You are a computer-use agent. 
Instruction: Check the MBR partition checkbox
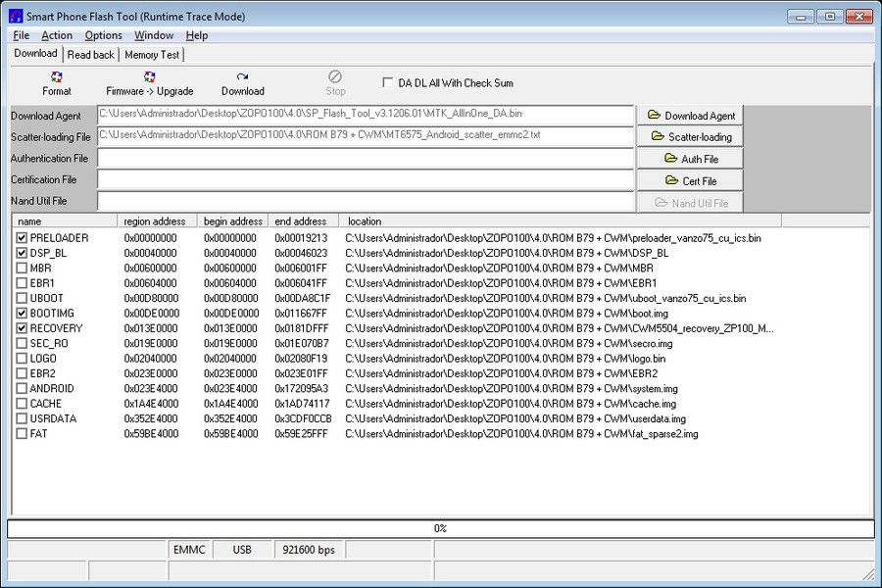point(22,268)
